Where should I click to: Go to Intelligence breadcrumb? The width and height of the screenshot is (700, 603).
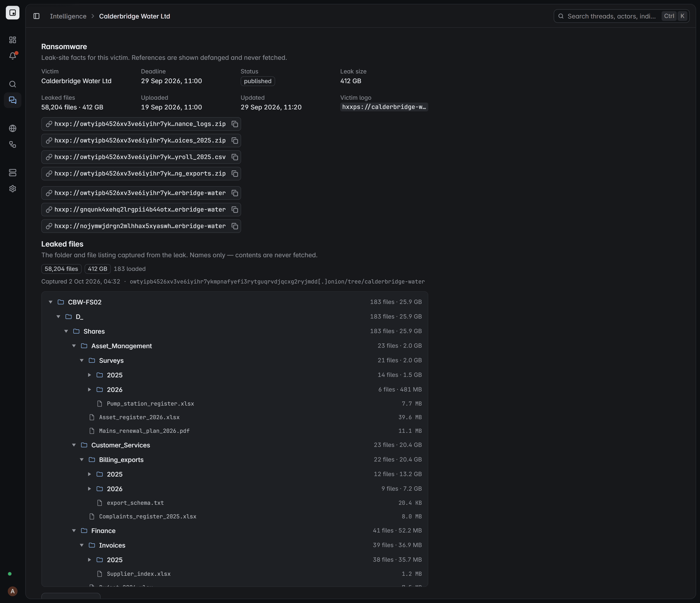(68, 16)
